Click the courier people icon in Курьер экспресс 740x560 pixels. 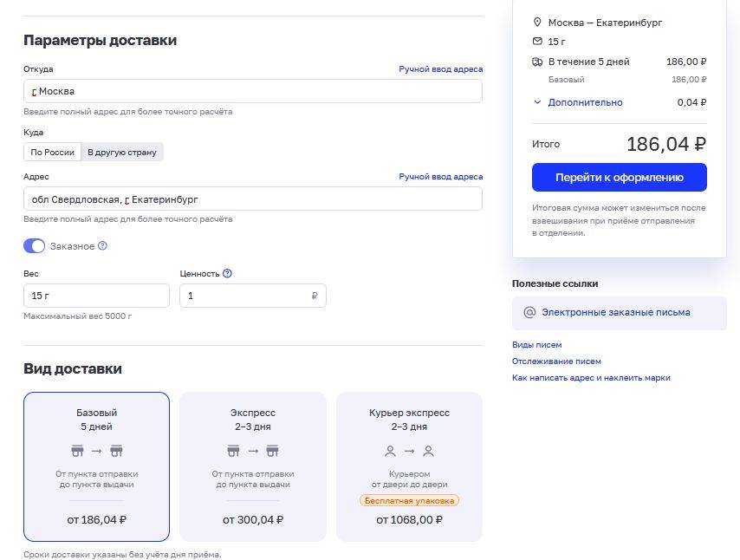409,451
